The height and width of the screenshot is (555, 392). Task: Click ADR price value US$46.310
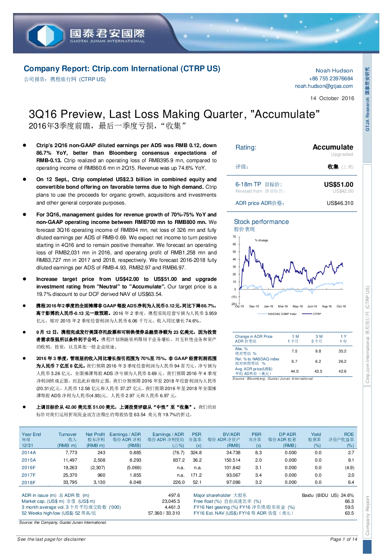pos(340,203)
